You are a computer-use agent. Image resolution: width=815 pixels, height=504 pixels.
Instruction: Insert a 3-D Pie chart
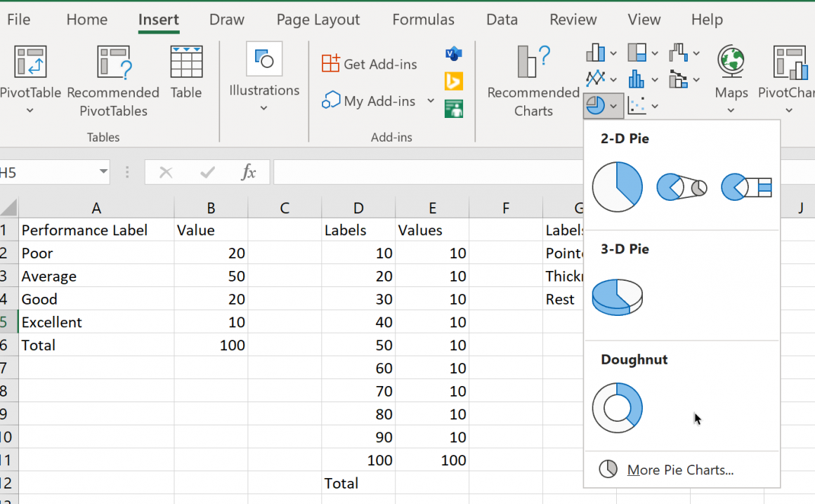click(617, 298)
